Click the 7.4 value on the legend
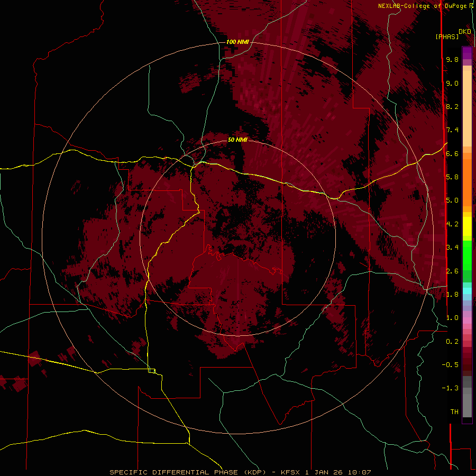Screen dimensions: 476x476 (x=452, y=130)
